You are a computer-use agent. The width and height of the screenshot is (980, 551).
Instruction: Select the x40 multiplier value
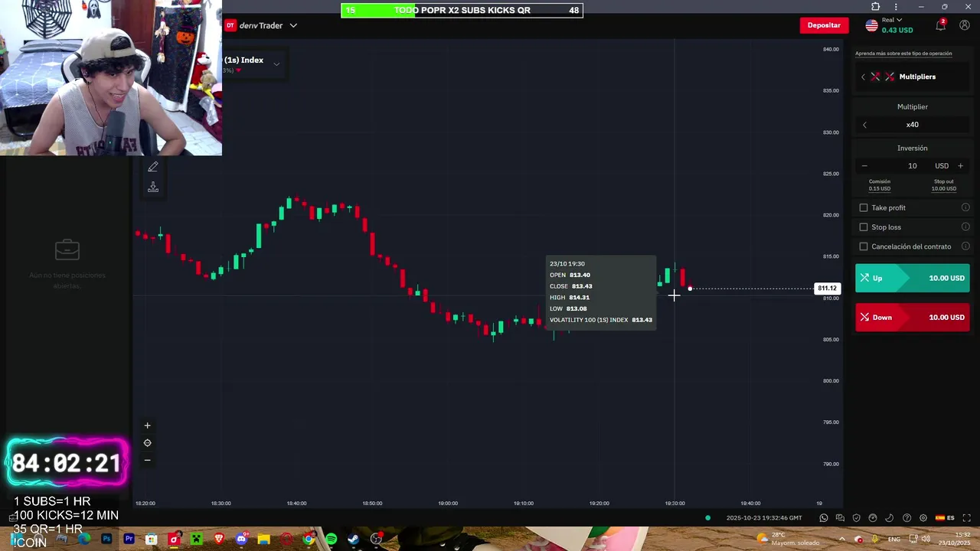tap(913, 125)
